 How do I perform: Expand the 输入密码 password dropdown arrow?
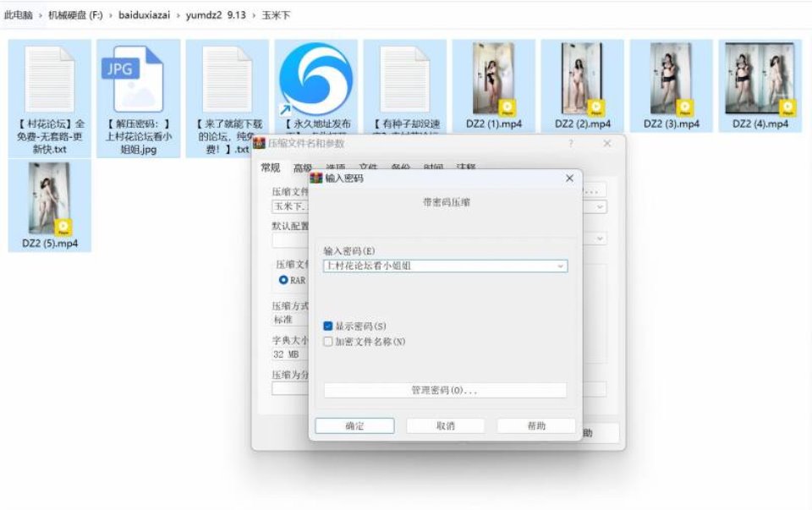(x=560, y=266)
